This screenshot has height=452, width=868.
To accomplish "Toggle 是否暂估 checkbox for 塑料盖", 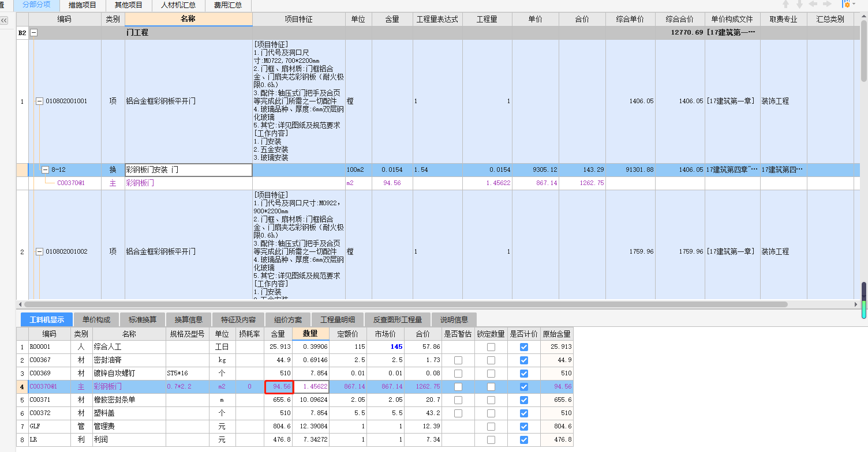I will coord(458,413).
